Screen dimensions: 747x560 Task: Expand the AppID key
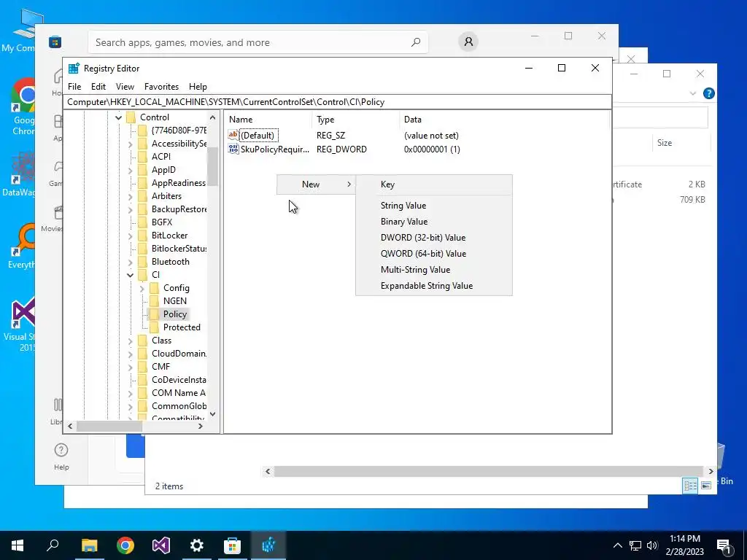(x=130, y=170)
